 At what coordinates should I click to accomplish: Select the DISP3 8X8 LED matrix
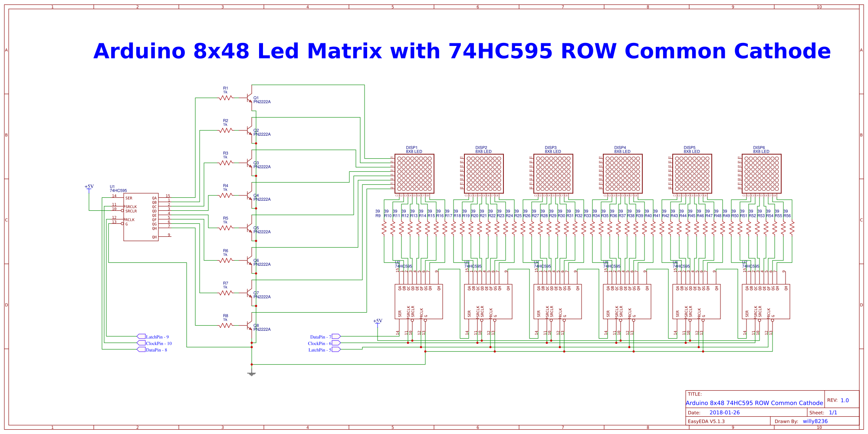click(x=553, y=173)
